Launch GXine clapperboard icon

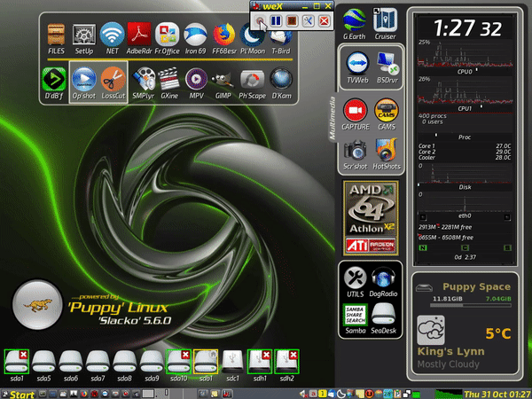[x=169, y=80]
